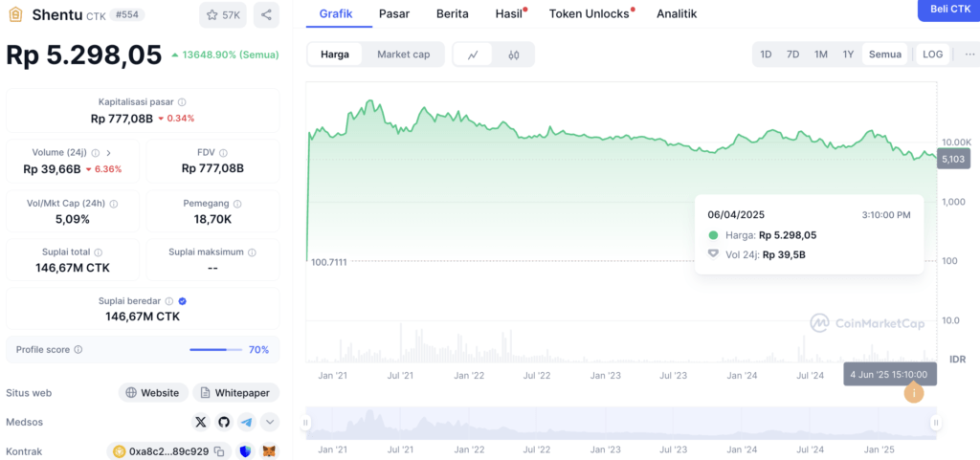Viewport: 980px width, 460px height.
Task: Copy the contract address icon
Action: (x=219, y=450)
